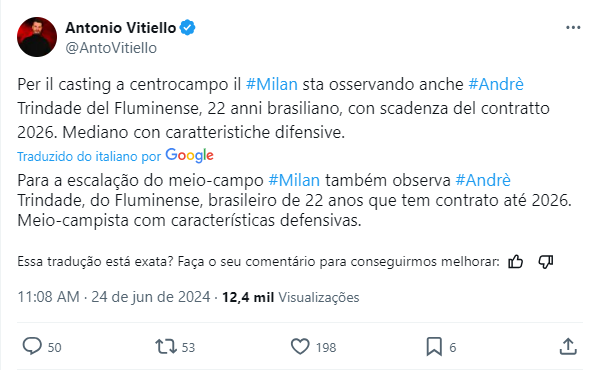The image size is (596, 370).
Task: Click the blue verified badge
Action: click(x=187, y=28)
